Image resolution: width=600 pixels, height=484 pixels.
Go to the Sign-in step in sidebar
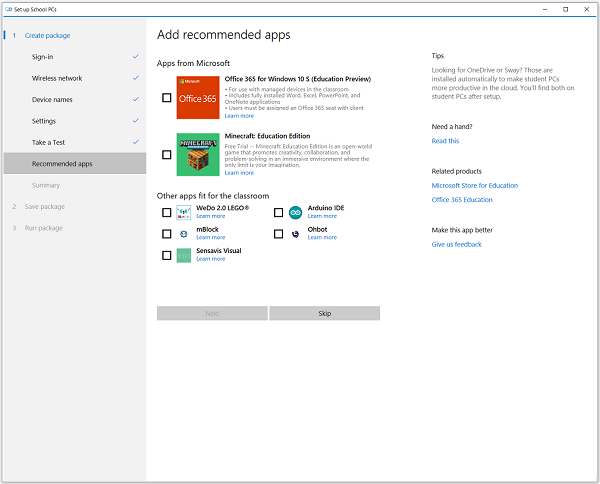pos(43,57)
